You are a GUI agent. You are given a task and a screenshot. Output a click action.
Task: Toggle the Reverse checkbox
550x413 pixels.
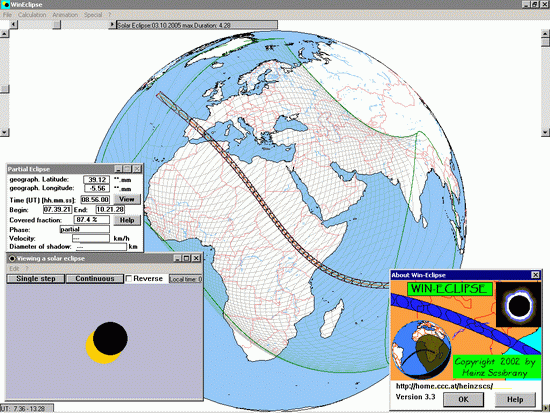(129, 279)
